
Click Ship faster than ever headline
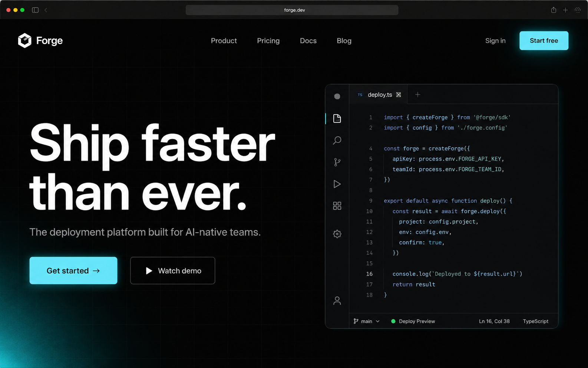pos(152,167)
